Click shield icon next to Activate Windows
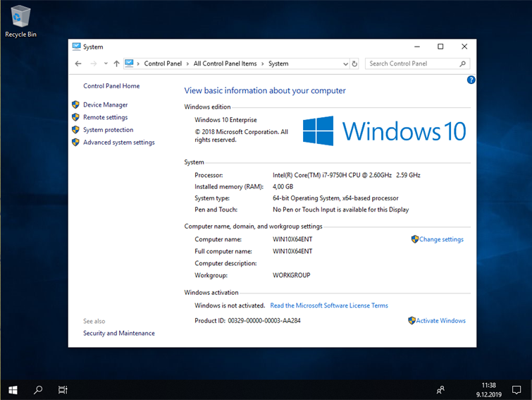Screen dimensions: 532x400 click(412, 320)
